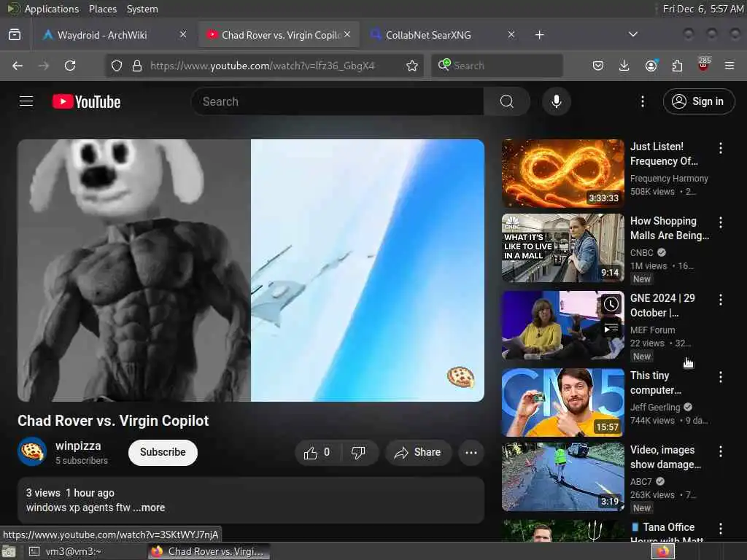
Task: Focus the YouTube search field
Action: coord(337,101)
